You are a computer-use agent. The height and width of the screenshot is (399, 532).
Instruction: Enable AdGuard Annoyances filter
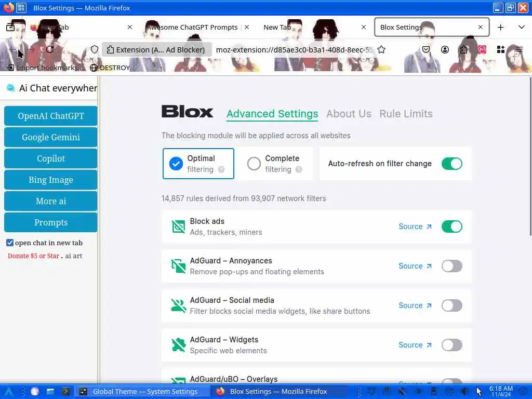[x=451, y=266]
